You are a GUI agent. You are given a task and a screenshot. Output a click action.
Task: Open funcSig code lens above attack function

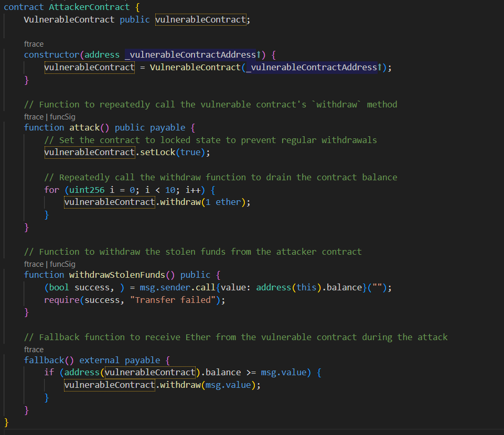tap(63, 117)
